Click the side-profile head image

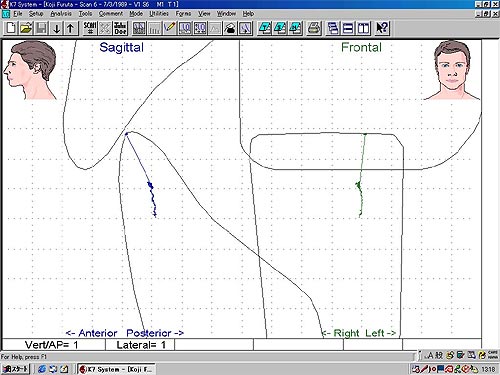pos(30,70)
